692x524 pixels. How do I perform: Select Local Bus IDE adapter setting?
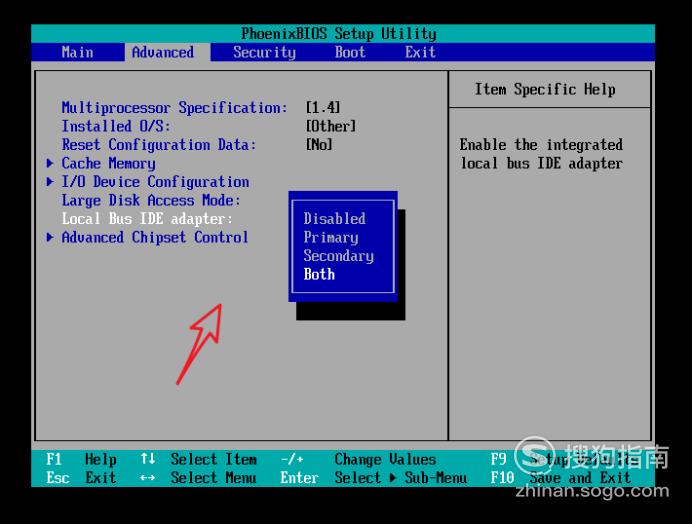[147, 219]
